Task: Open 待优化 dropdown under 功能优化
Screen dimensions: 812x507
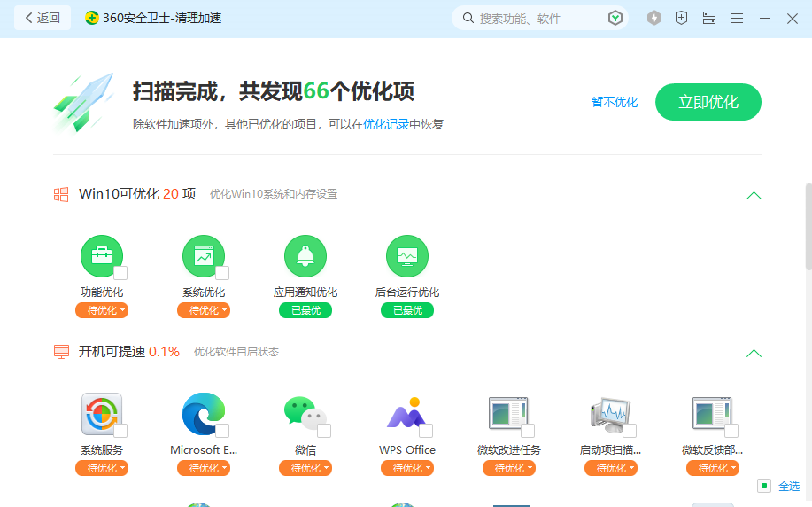Action: point(102,310)
